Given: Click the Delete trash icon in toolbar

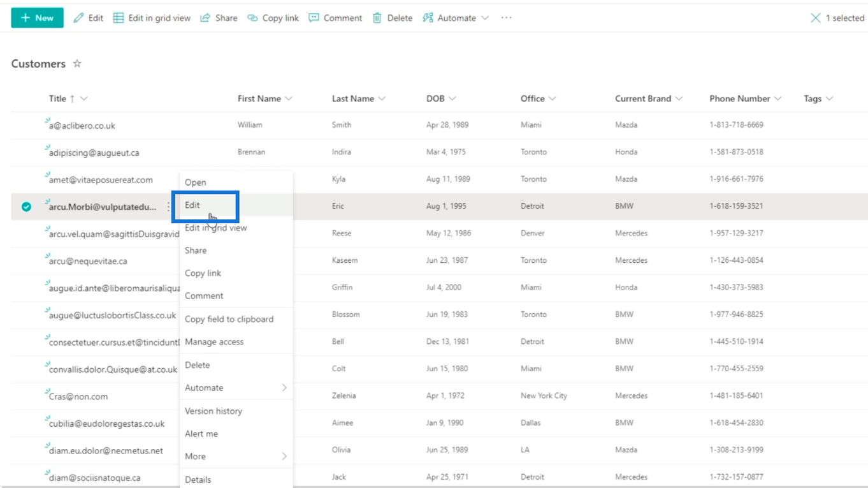Looking at the screenshot, I should 377,18.
